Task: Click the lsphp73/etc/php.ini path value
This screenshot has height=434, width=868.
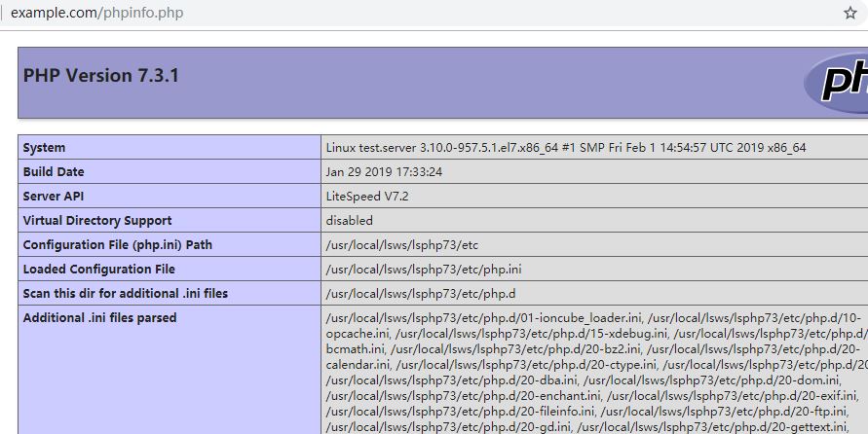Action: 424,270
